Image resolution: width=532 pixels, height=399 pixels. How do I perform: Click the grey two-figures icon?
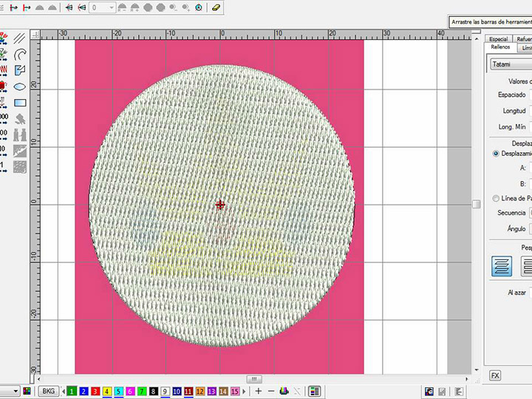point(20,134)
